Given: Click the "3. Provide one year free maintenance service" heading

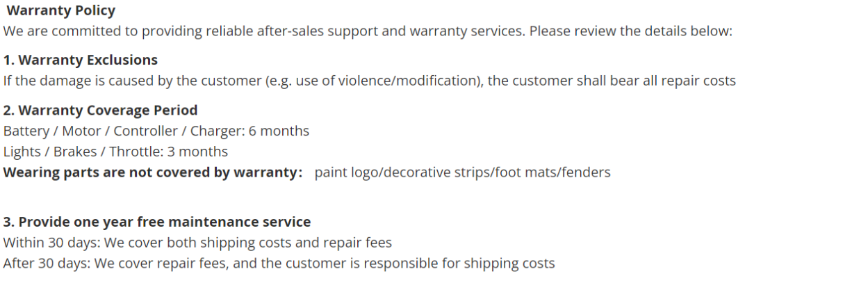Looking at the screenshot, I should [x=157, y=222].
